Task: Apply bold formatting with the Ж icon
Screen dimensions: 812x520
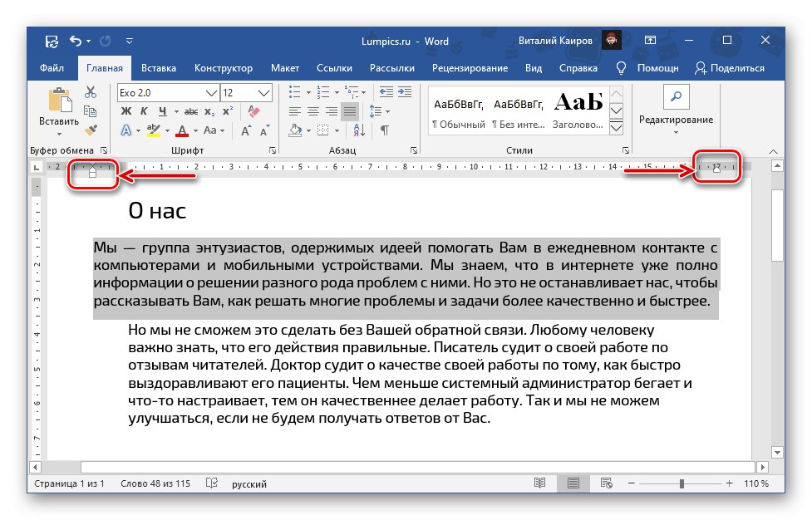Action: pyautogui.click(x=127, y=110)
